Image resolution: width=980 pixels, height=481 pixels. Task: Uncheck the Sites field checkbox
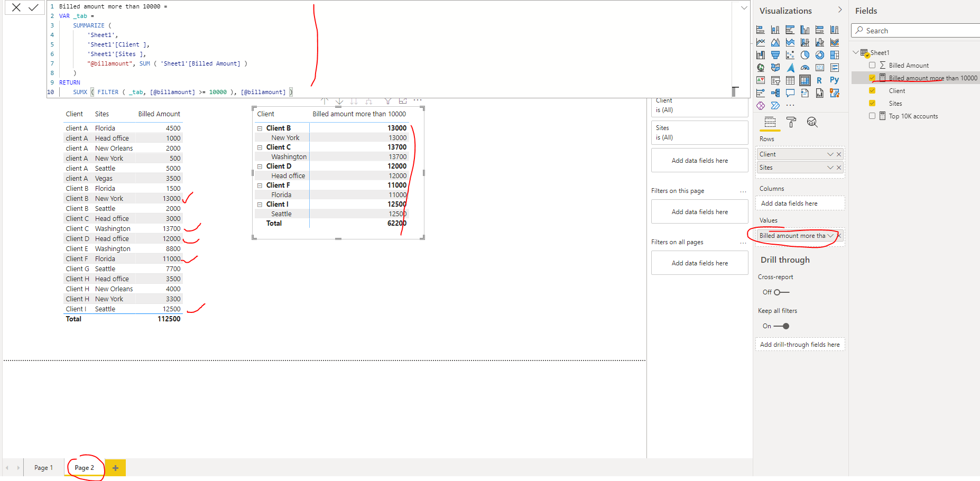[872, 103]
